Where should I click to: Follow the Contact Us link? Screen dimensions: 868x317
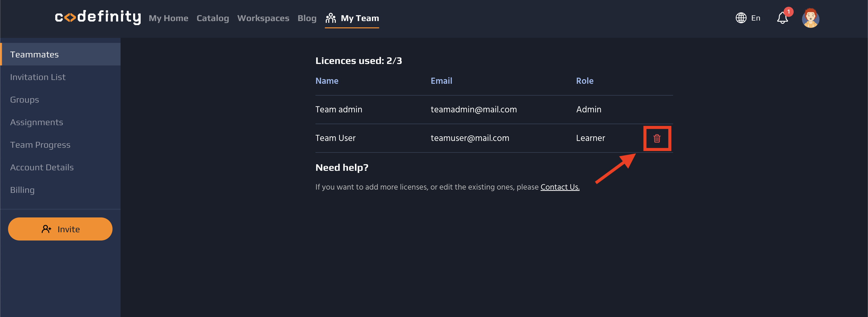click(x=560, y=187)
